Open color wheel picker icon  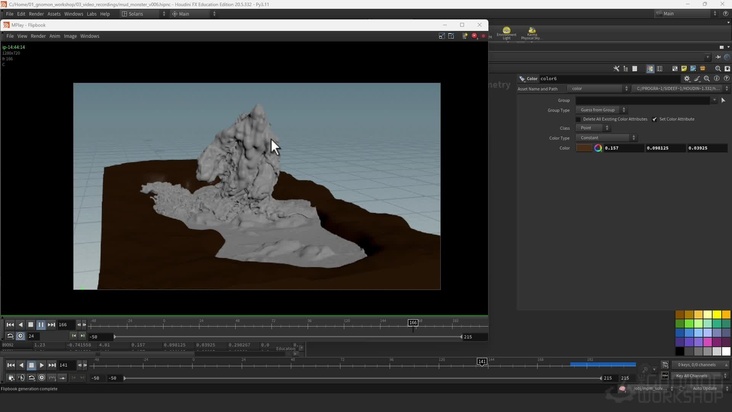tap(598, 148)
